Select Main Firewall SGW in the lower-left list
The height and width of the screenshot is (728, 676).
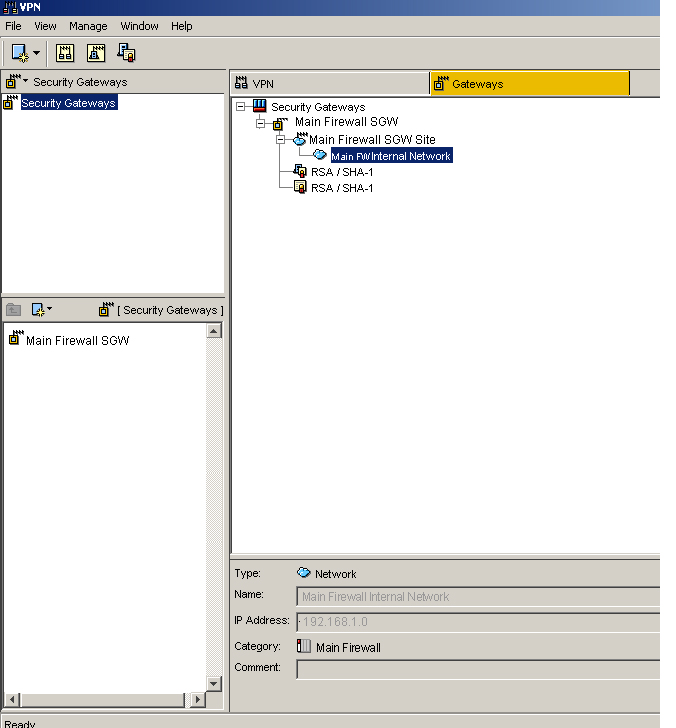[x=77, y=340]
